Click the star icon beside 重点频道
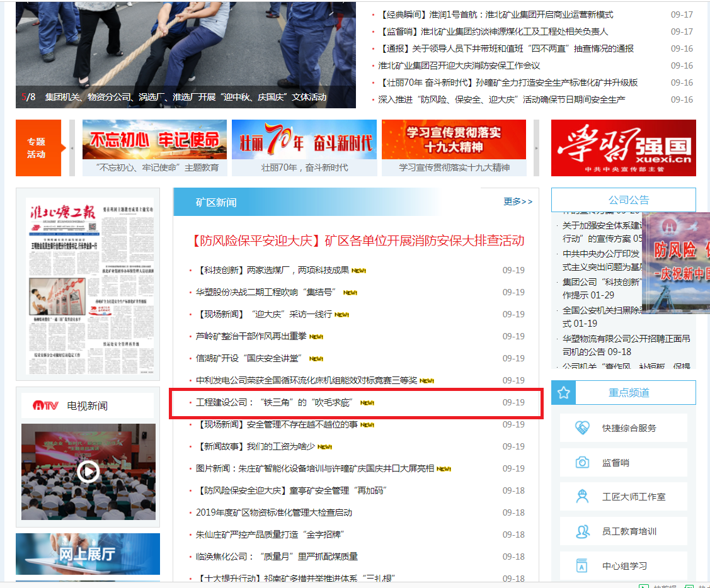The height and width of the screenshot is (588, 710). (x=564, y=393)
